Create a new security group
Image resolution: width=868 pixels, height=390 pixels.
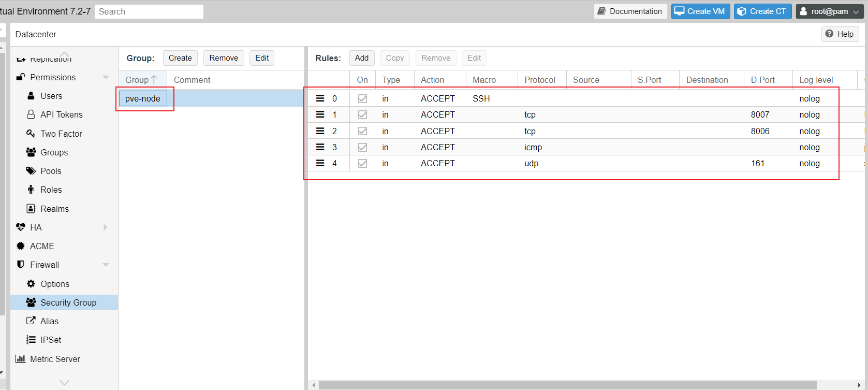tap(180, 58)
